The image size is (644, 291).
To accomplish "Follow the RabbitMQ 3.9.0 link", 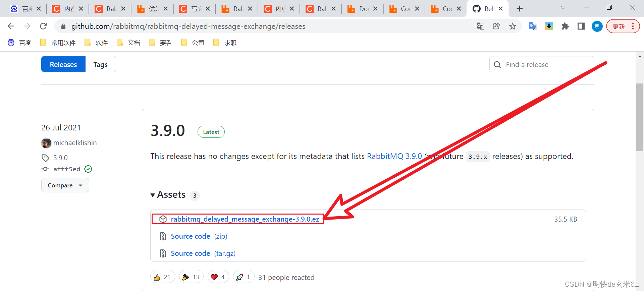I will 394,156.
